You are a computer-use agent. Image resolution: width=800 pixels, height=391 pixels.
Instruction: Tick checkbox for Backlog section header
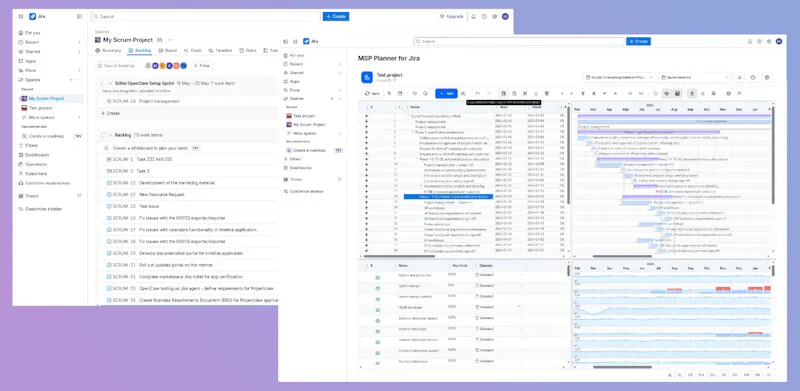103,135
